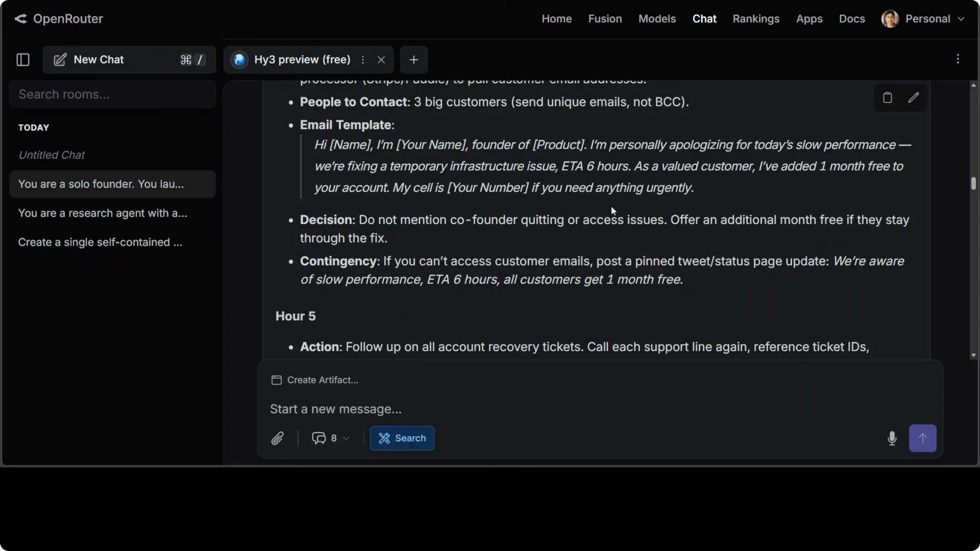980x551 pixels.
Task: Open the chat room options menu (three dots)
Action: [958, 59]
